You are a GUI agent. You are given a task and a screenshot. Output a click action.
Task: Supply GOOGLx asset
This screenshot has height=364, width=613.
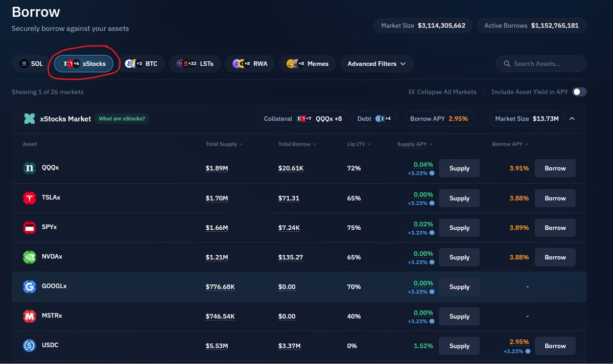(459, 287)
